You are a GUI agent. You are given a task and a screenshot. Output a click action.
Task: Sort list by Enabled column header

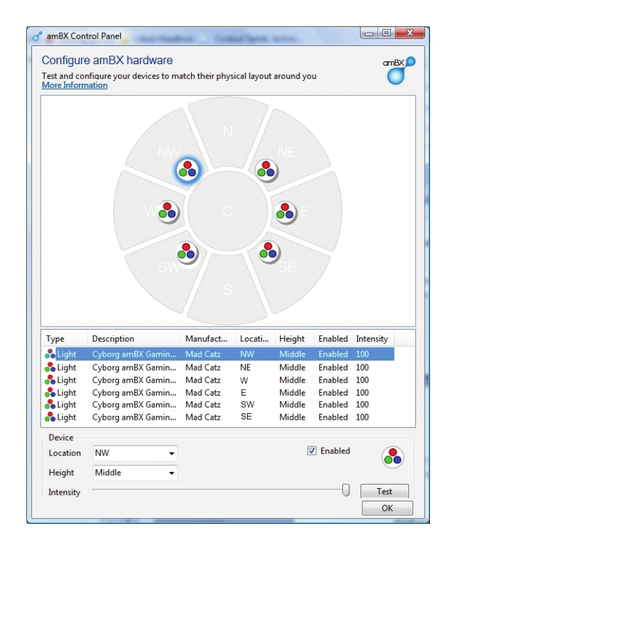[x=333, y=339]
